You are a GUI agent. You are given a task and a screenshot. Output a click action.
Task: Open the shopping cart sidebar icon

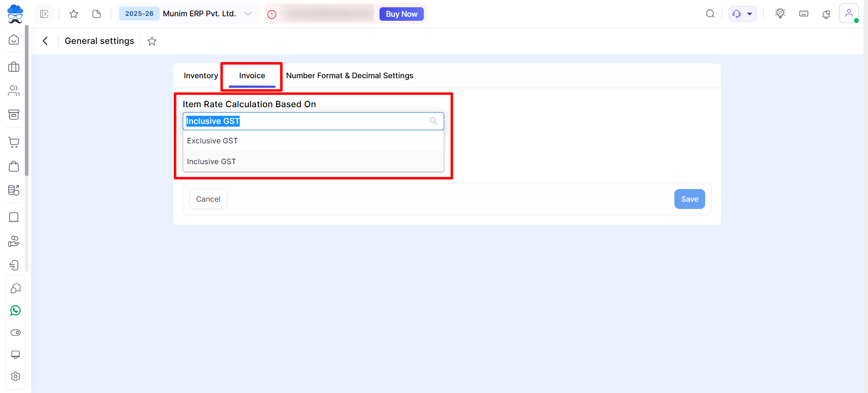click(x=14, y=142)
